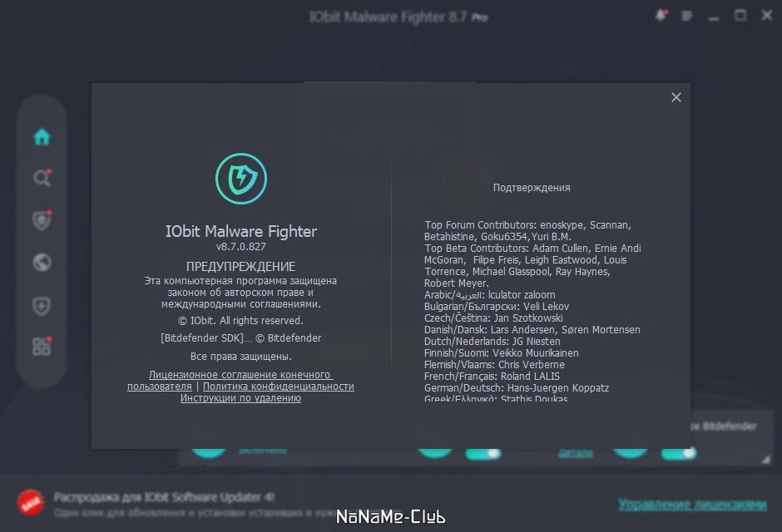Viewport: 782px width, 532px height.
Task: Click the IObit Malware Fighter shield logo
Action: click(x=241, y=179)
